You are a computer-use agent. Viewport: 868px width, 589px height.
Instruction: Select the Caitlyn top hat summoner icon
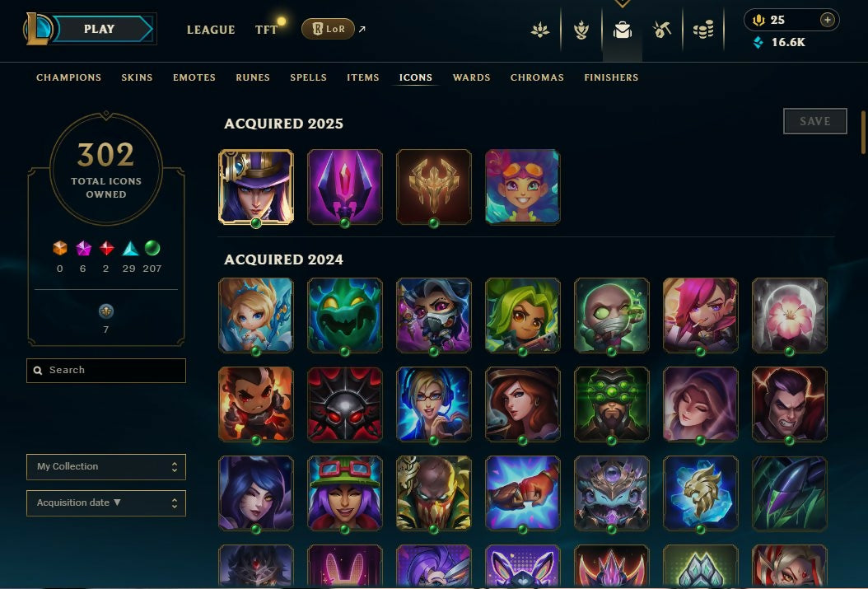256,187
